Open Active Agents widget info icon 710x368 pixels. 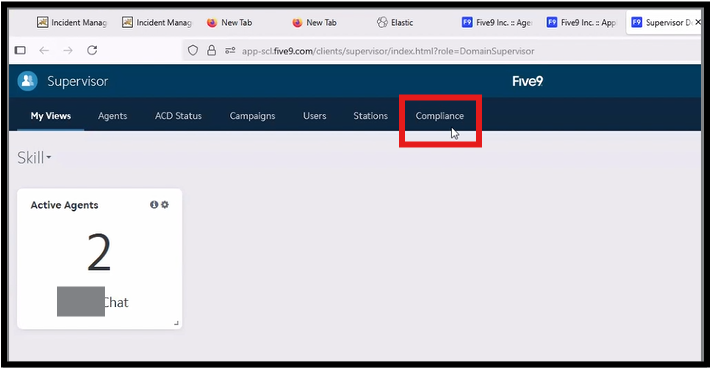tap(154, 205)
